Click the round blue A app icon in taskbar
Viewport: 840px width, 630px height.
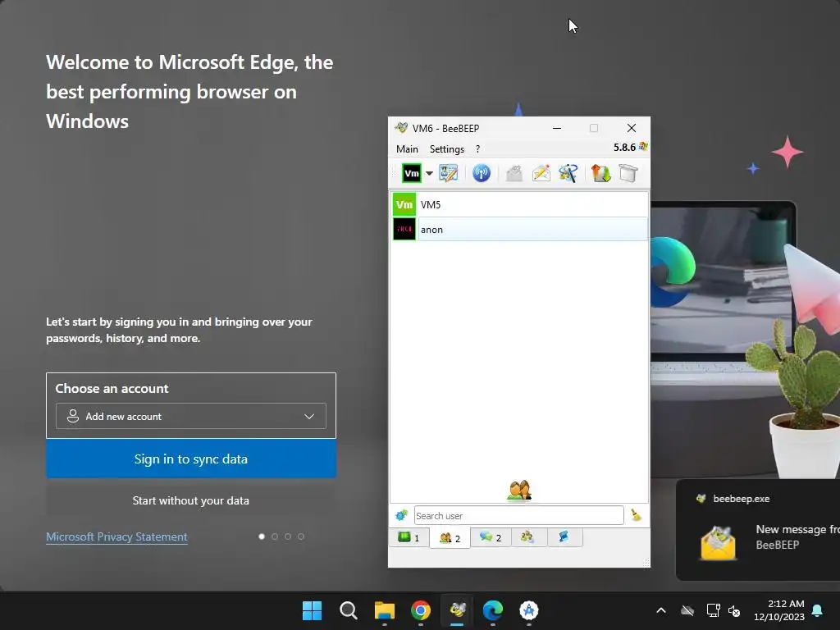coord(529,610)
